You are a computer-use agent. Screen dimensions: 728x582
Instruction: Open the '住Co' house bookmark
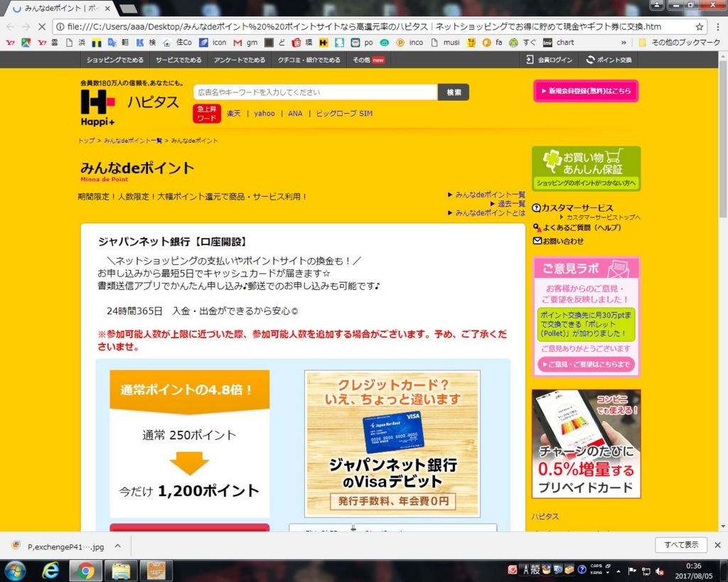click(178, 42)
